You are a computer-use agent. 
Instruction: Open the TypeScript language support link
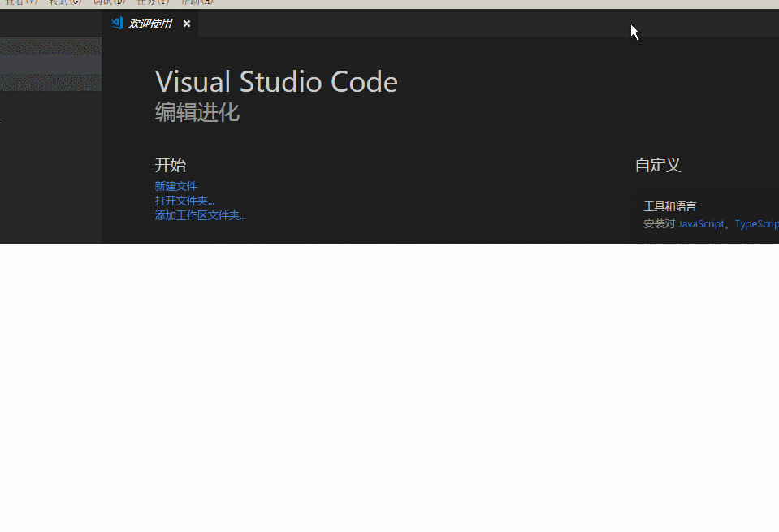(x=756, y=223)
